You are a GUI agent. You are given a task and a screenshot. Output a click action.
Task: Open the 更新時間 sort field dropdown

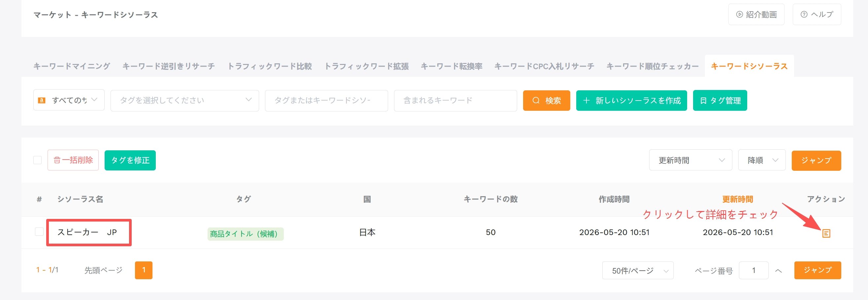[x=690, y=160]
